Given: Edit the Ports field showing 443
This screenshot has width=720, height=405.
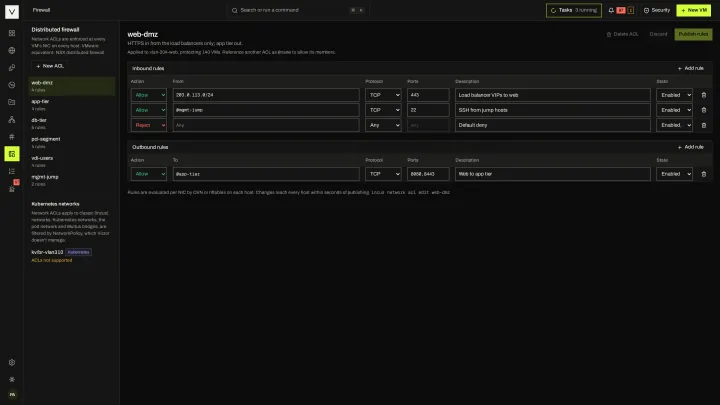Looking at the screenshot, I should (x=428, y=95).
